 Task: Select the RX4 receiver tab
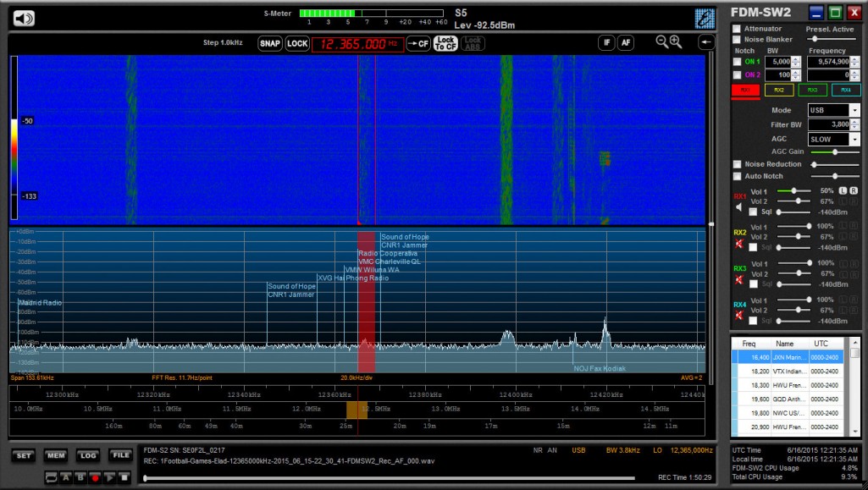846,91
